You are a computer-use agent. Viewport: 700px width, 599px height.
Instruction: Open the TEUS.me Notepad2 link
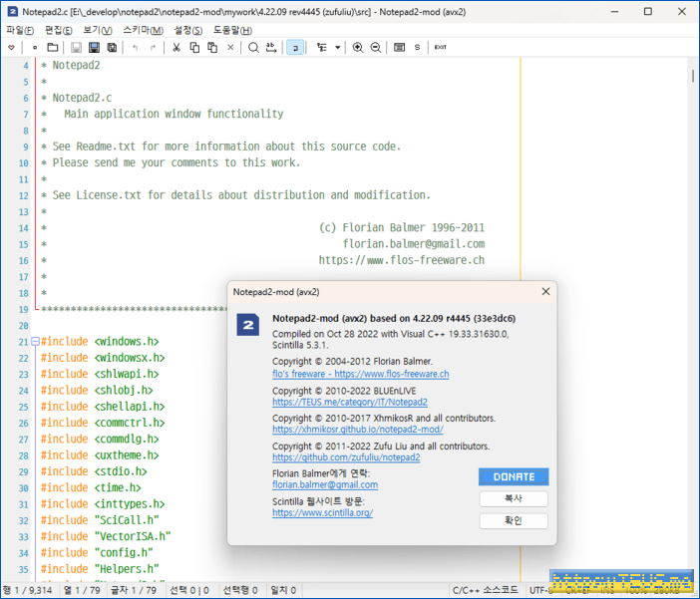[x=350, y=403]
